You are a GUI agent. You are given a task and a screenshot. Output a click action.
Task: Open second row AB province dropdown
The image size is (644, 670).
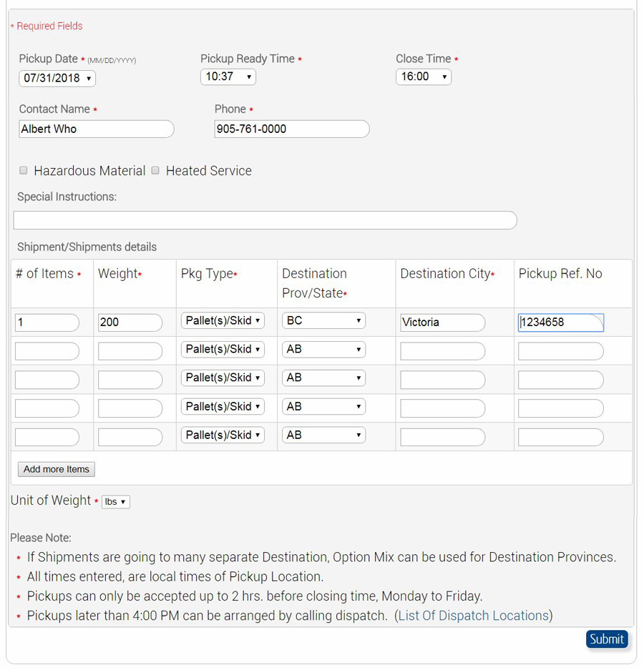click(323, 350)
